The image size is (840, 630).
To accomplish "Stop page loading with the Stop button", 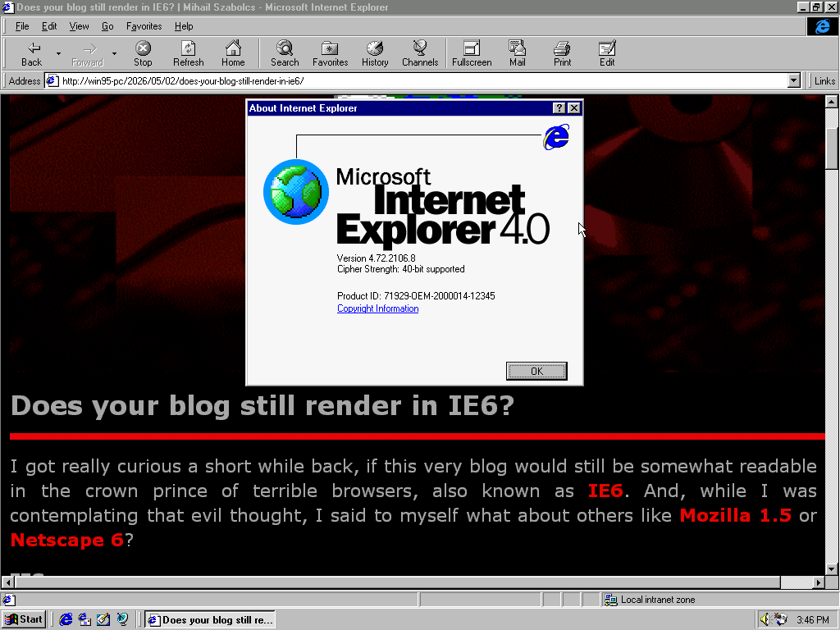I will coord(143,53).
